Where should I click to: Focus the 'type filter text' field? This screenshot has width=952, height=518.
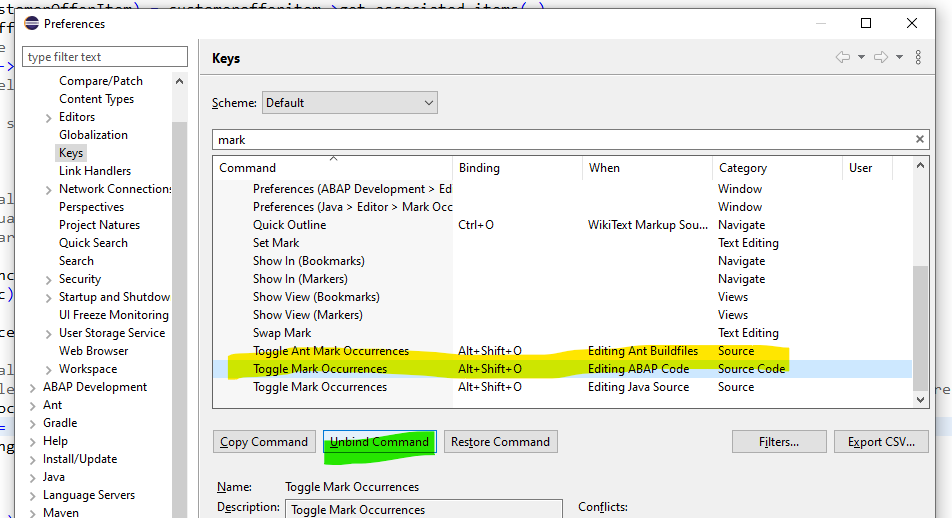coord(105,56)
